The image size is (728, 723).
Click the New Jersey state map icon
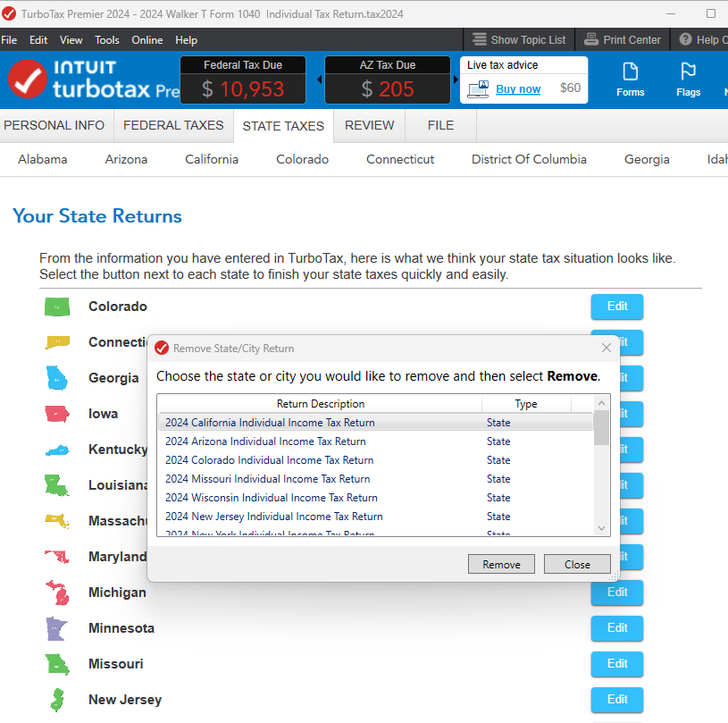(56, 700)
